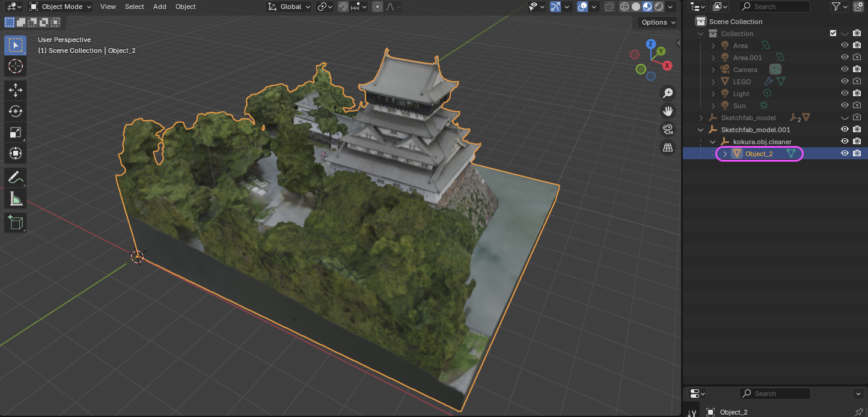The width and height of the screenshot is (868, 417).
Task: Expand the Sketchfab_model tree item
Action: pos(701,118)
